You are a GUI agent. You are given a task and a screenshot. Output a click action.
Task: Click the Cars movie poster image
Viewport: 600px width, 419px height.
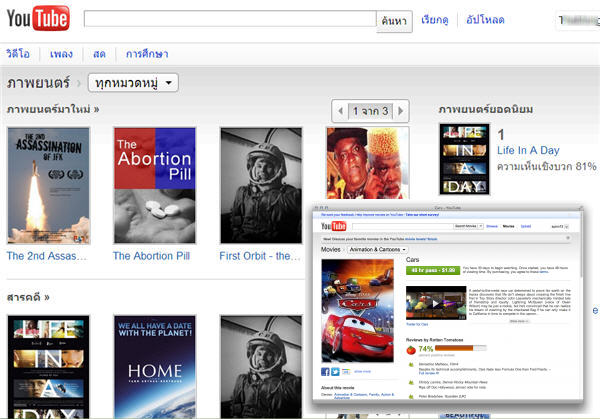point(357,310)
